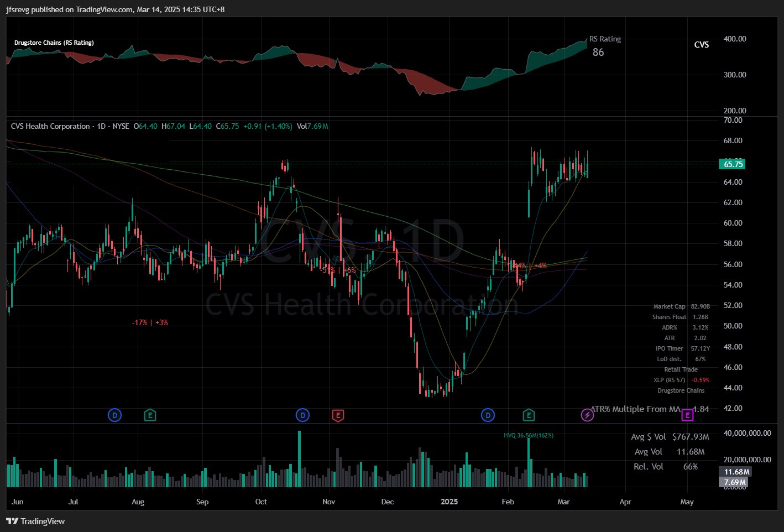Click the dividend D marker near July
The height and width of the screenshot is (532, 784).
114,415
